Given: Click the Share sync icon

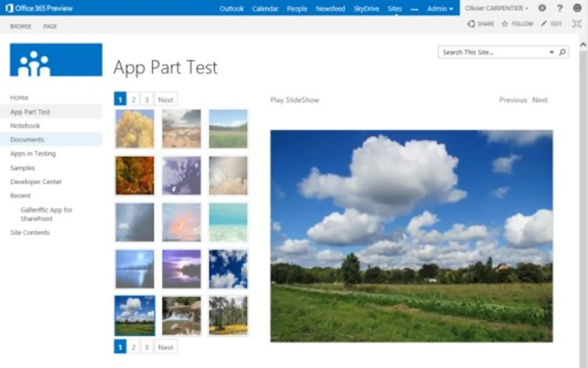Looking at the screenshot, I should [471, 24].
